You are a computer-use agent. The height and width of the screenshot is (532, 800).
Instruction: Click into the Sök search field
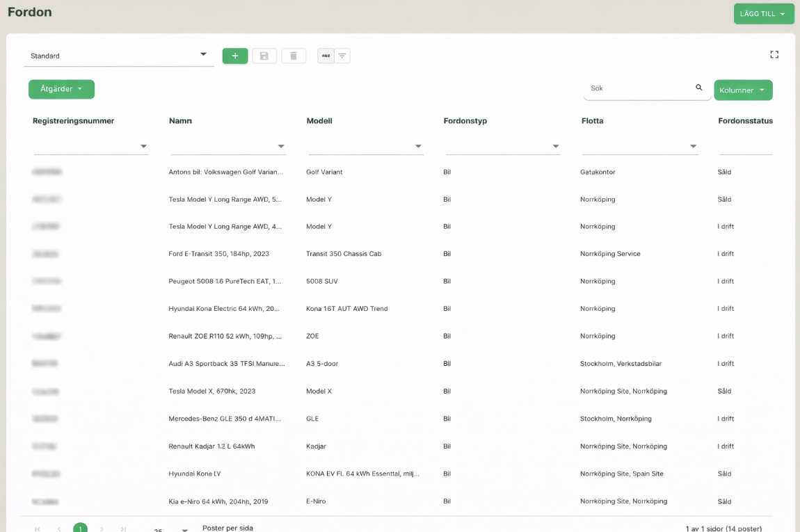tap(639, 88)
